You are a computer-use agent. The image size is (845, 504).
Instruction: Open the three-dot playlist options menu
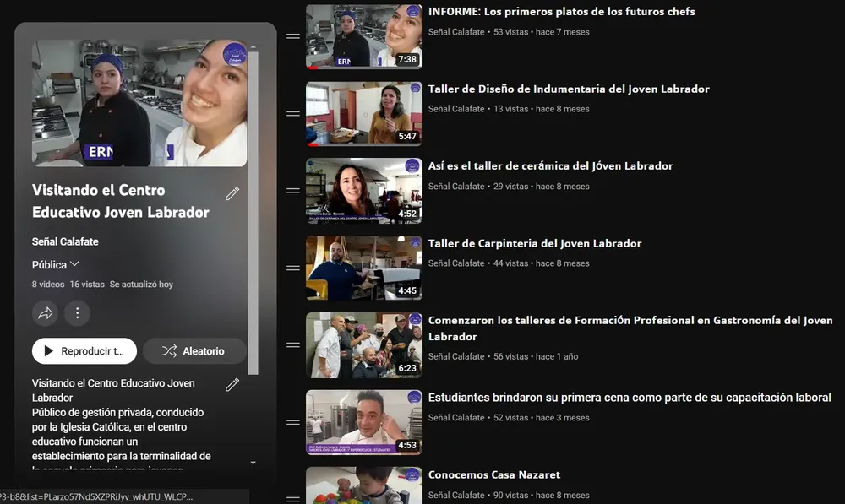pos(79,313)
